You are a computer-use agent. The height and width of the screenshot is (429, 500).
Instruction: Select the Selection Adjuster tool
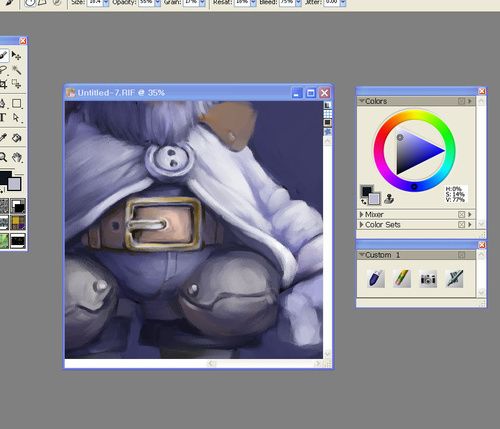click(x=16, y=83)
